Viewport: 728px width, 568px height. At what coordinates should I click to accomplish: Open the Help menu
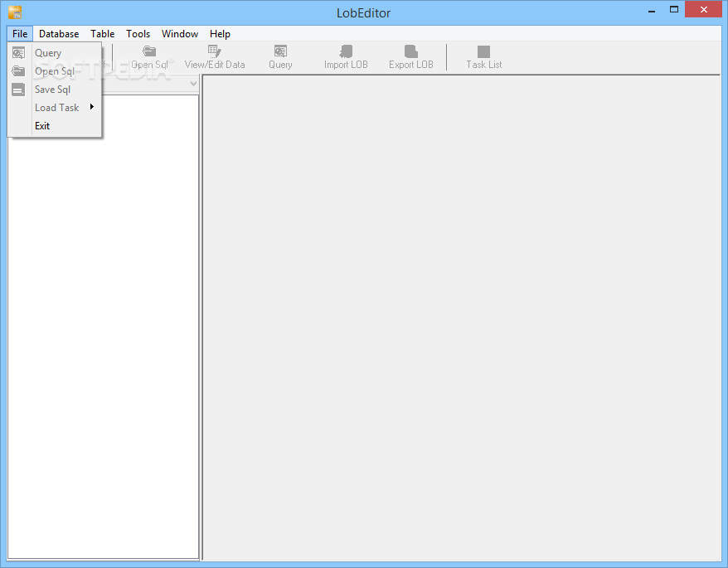[x=220, y=34]
